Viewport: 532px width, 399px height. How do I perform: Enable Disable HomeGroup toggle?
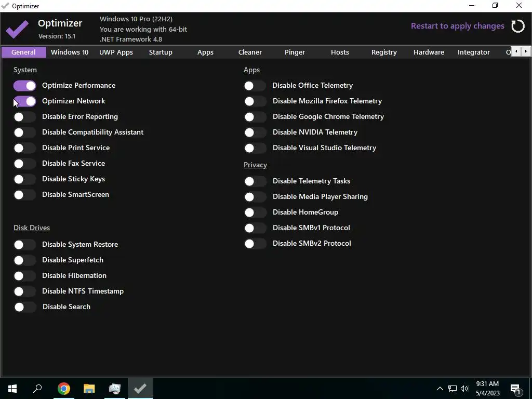255,212
